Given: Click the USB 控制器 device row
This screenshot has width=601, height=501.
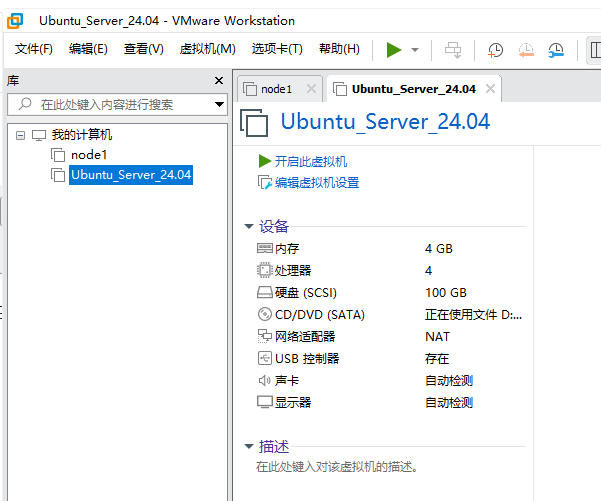Looking at the screenshot, I should [x=390, y=359].
